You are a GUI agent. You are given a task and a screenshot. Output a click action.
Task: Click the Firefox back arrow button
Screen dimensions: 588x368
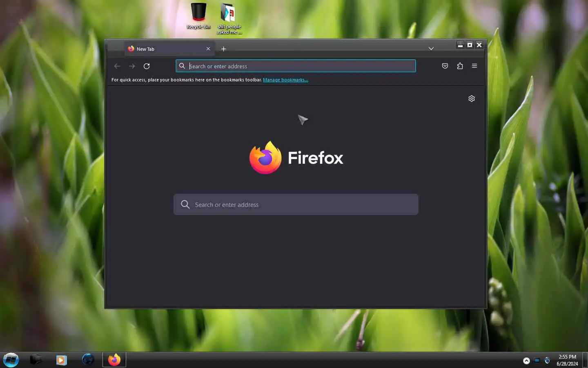point(117,66)
